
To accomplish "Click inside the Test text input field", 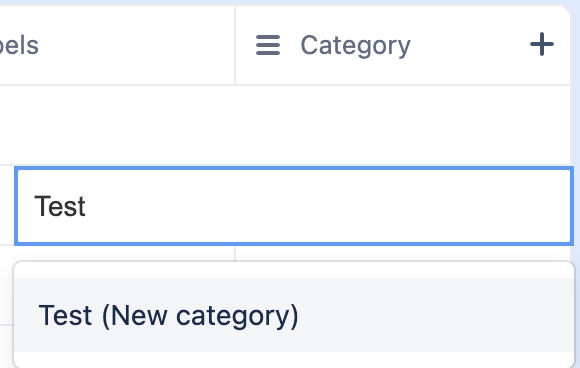I will (294, 206).
